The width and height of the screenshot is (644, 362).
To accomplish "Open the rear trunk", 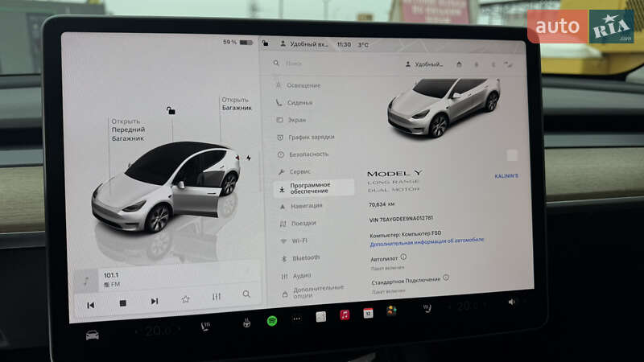I will point(237,104).
